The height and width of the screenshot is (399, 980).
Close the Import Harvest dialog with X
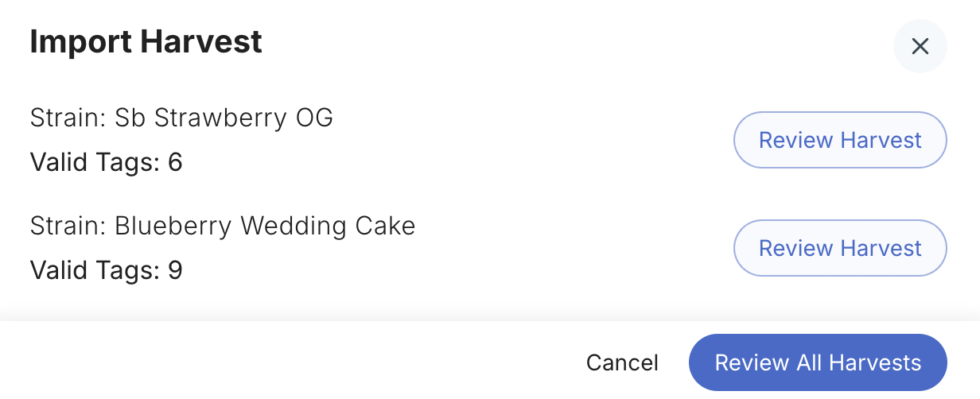point(920,46)
